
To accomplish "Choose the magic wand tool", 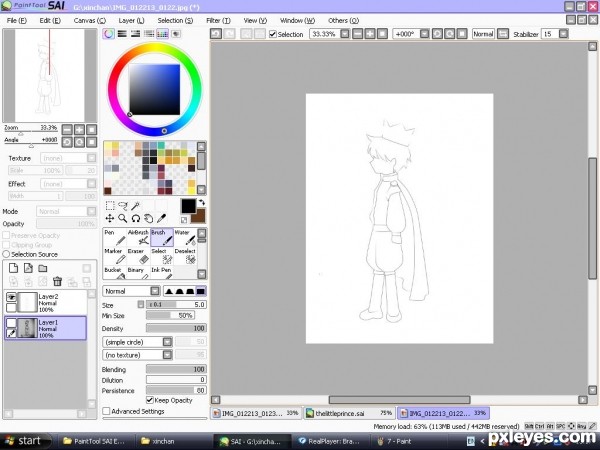I will pos(135,206).
